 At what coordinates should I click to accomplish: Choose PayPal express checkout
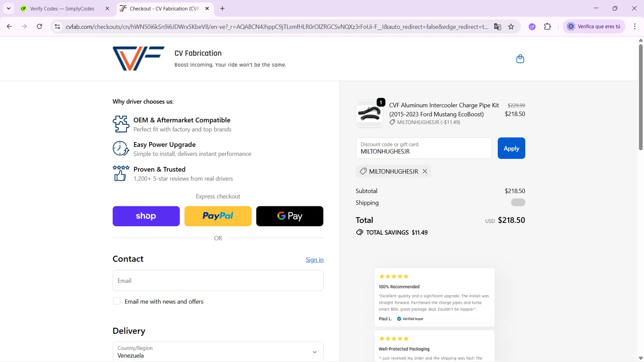coord(218,216)
